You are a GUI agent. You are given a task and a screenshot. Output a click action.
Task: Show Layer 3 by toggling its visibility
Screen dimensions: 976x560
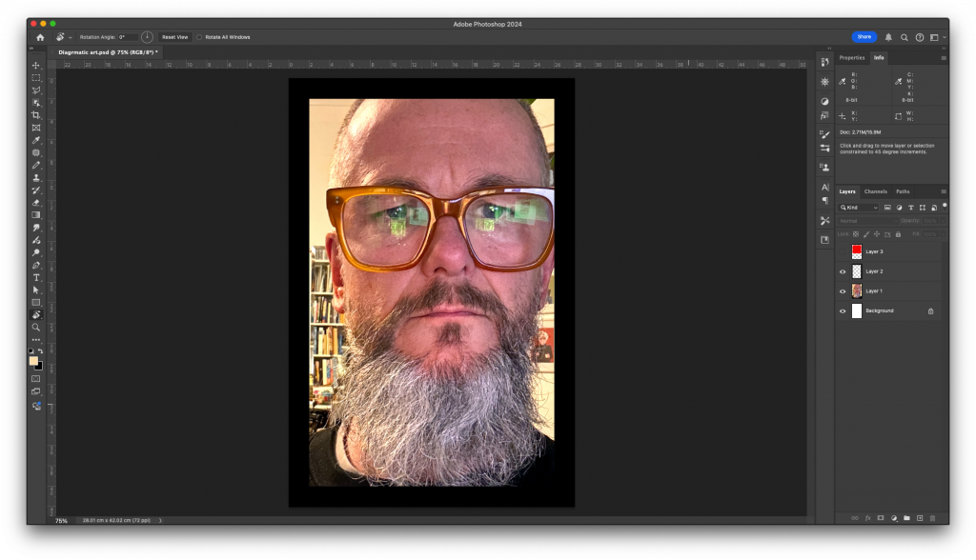point(843,251)
